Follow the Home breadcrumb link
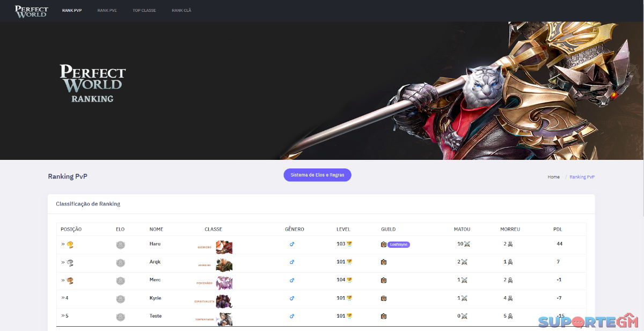 pos(553,177)
